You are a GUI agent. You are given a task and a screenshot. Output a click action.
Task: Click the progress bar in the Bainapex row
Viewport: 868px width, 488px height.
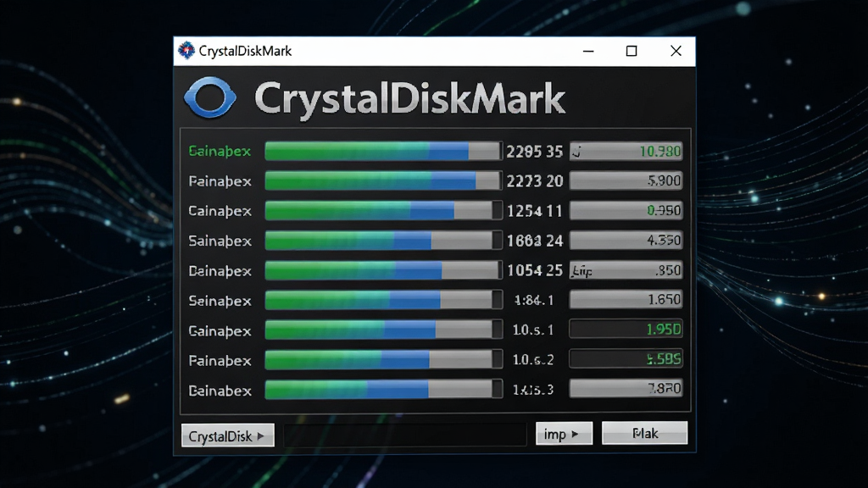click(384, 390)
